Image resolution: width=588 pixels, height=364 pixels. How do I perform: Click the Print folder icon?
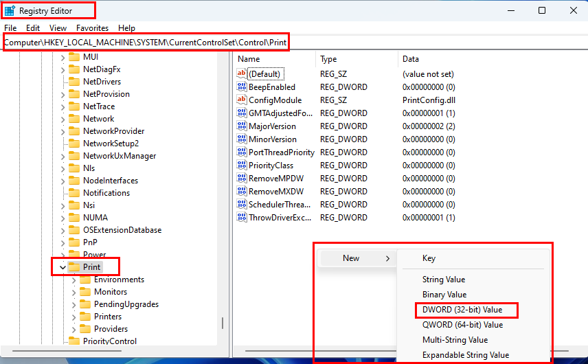tap(74, 267)
